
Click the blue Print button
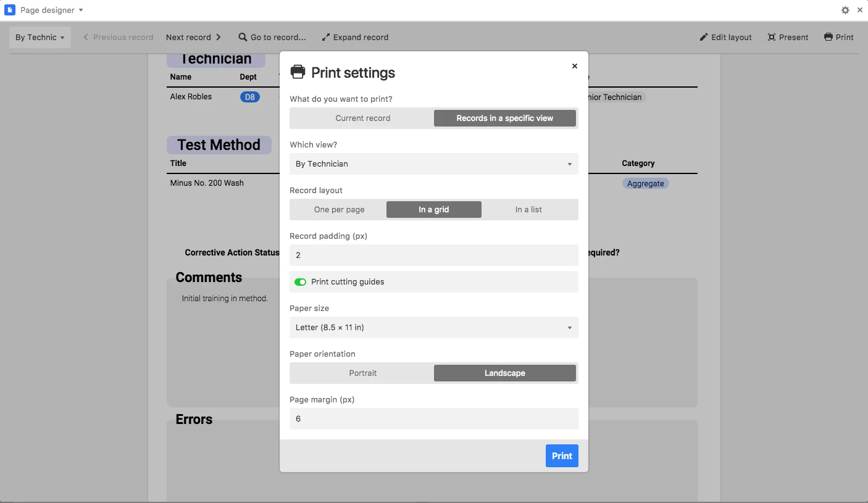coord(562,455)
